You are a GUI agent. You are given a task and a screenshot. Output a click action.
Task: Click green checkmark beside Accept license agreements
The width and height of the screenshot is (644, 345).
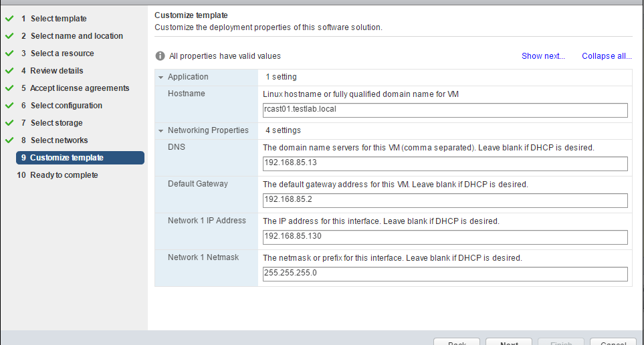click(x=9, y=88)
